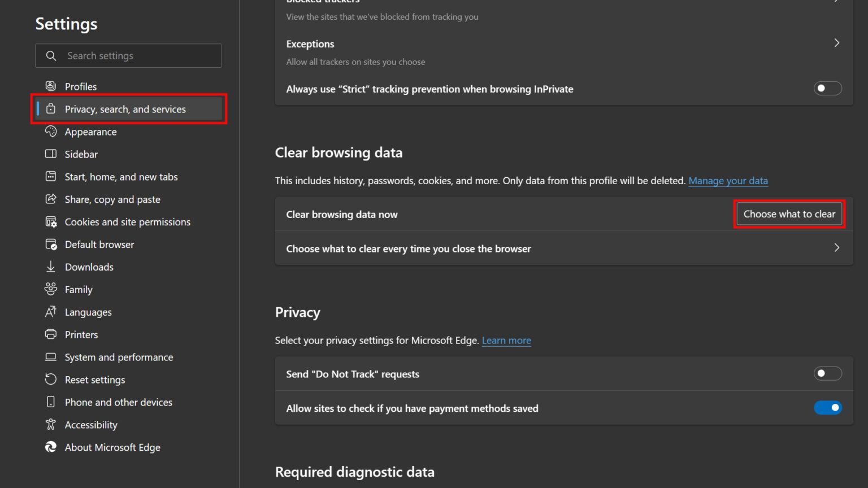Open the Manage your data link
This screenshot has height=488, width=868.
click(728, 180)
